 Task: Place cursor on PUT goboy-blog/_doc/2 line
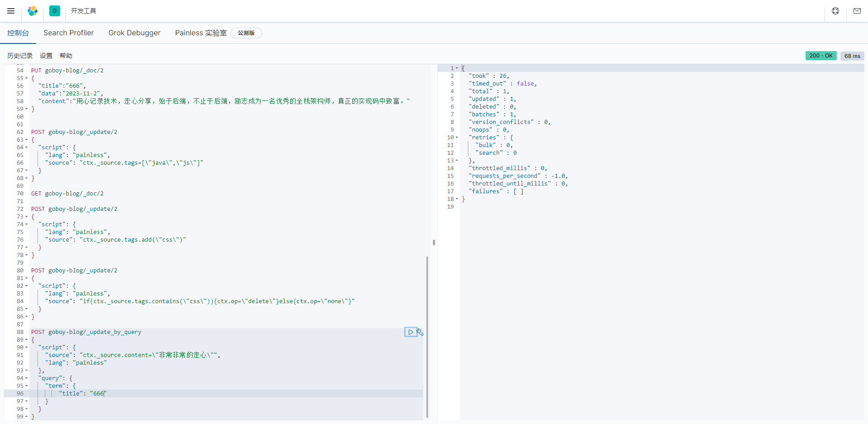tap(67, 71)
